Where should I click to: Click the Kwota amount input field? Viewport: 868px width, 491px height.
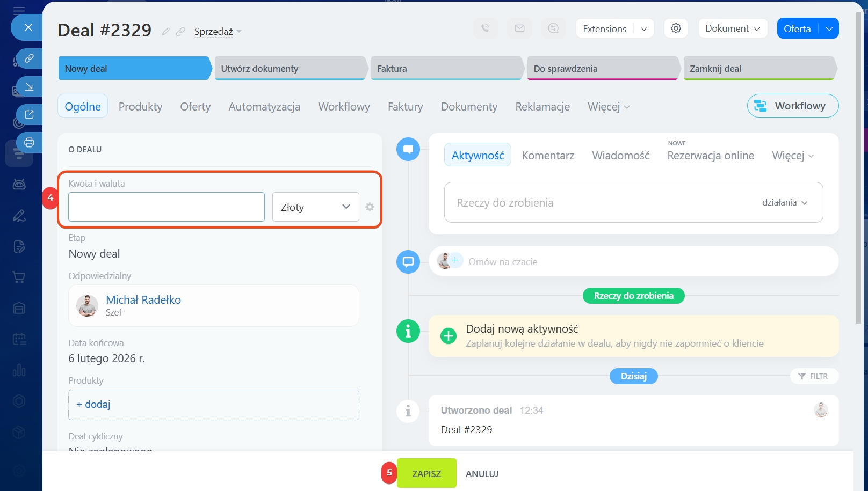click(x=167, y=207)
